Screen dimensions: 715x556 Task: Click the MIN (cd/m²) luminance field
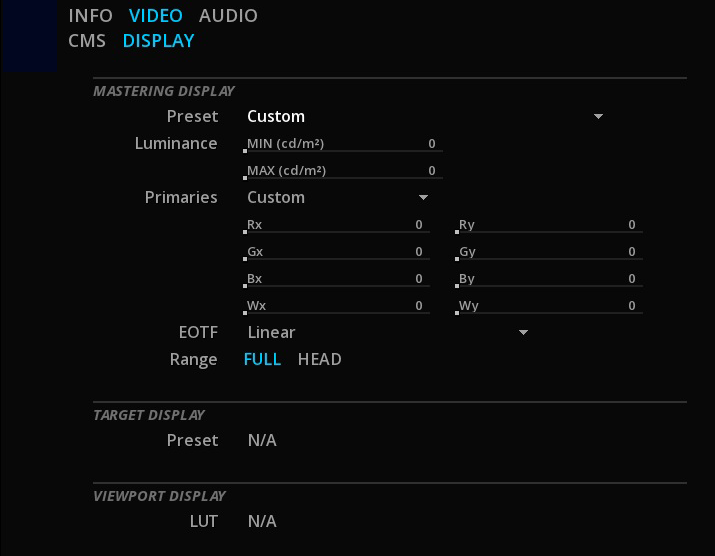pos(343,144)
